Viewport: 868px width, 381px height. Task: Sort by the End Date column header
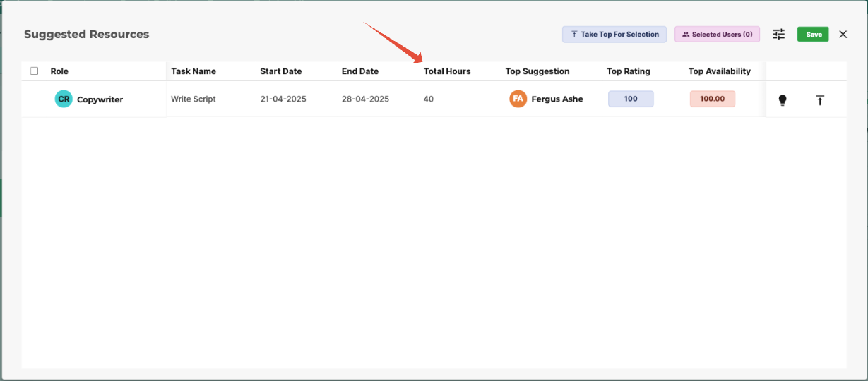coord(360,71)
